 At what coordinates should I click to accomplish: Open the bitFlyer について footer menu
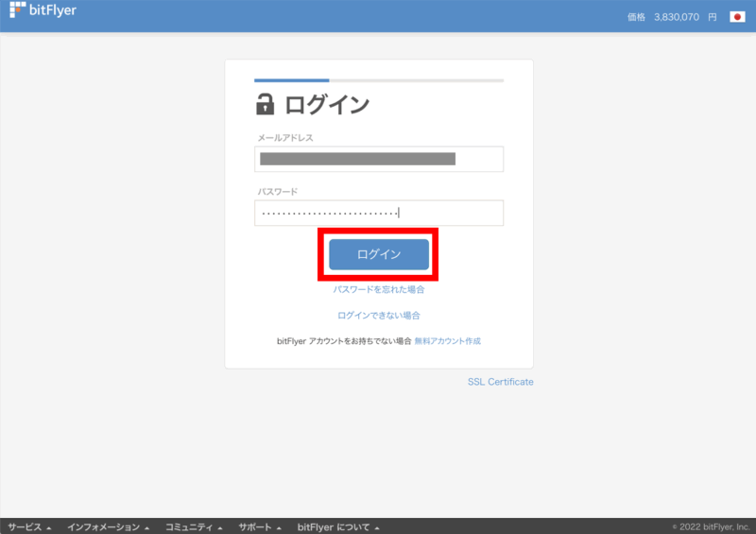[x=337, y=526]
